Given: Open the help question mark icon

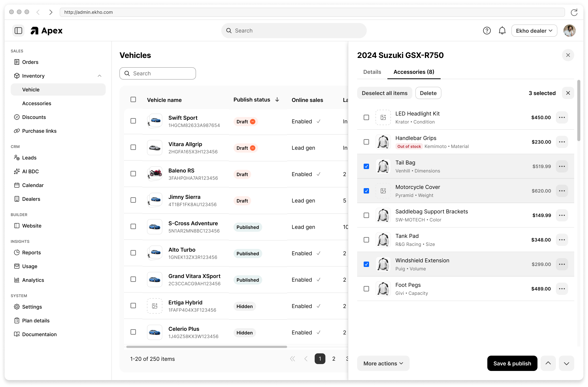Looking at the screenshot, I should (x=487, y=31).
